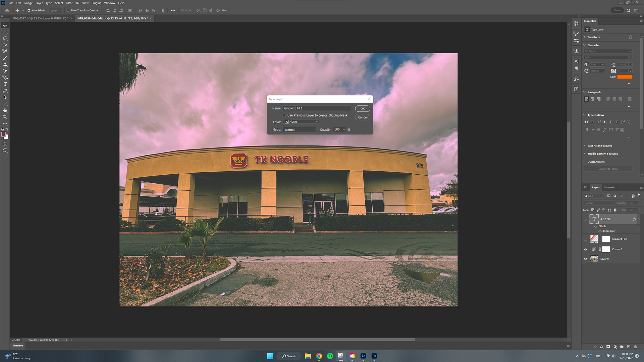Image resolution: width=644 pixels, height=362 pixels.
Task: Select the Move tool
Action: [x=5, y=25]
